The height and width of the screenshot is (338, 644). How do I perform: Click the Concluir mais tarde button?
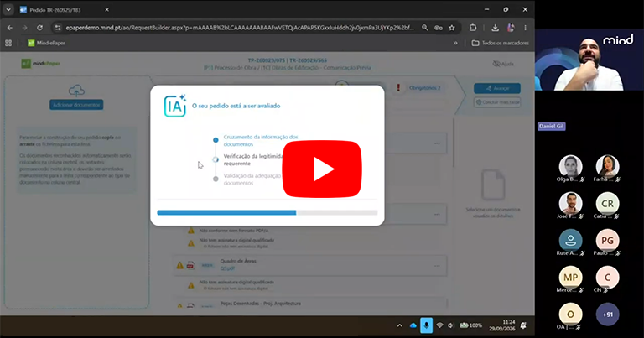coord(497,101)
